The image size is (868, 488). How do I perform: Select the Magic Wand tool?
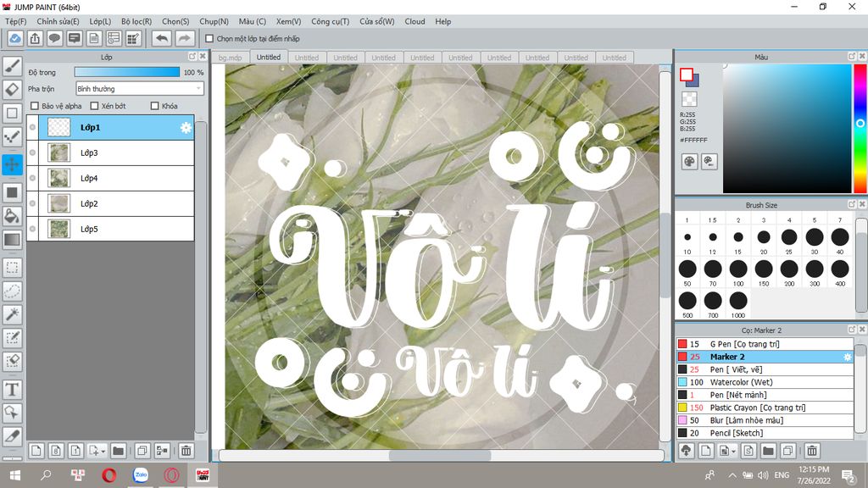[12, 314]
